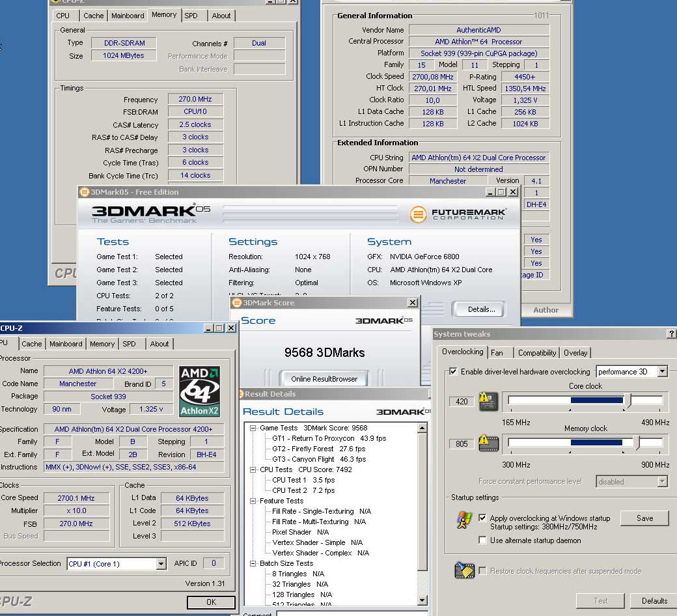Click OK in CPU-Z window
677x616 pixels.
click(x=211, y=602)
